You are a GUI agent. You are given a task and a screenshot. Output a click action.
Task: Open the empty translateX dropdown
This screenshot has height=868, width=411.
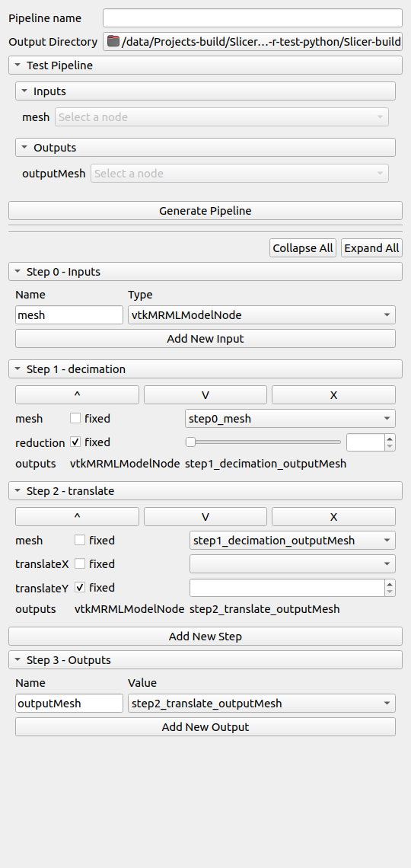pos(292,564)
